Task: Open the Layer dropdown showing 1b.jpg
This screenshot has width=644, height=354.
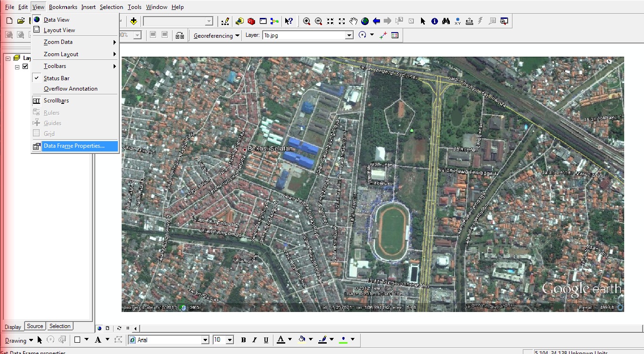Action: [349, 35]
